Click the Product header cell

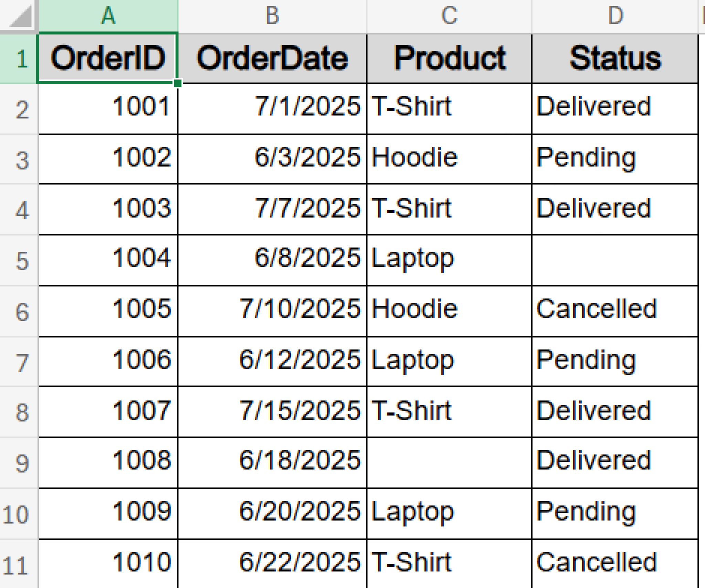pos(449,59)
